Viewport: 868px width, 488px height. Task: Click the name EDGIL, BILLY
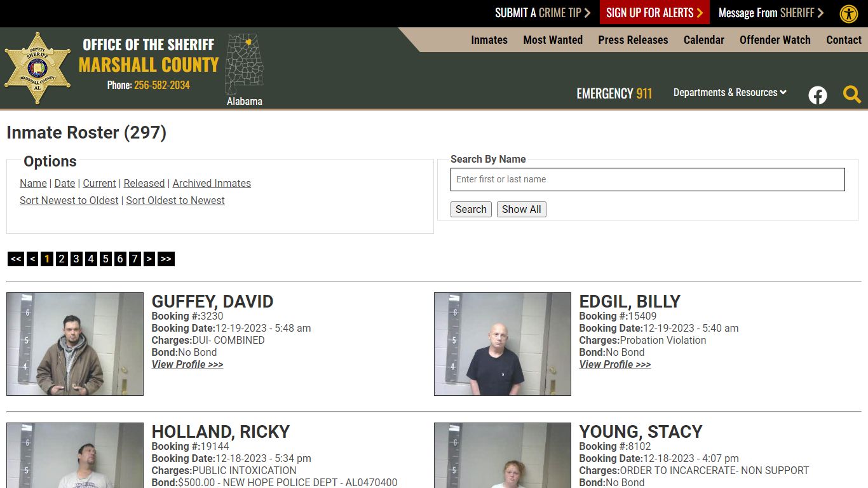pyautogui.click(x=630, y=301)
